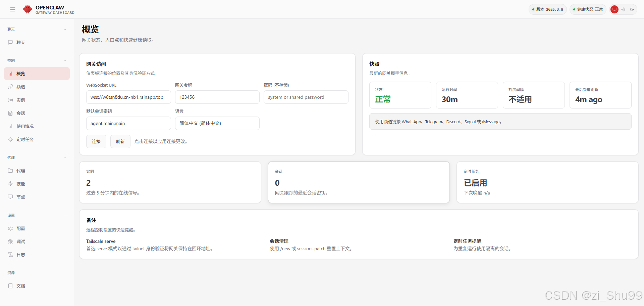Click the red monitor status icon top right
The height and width of the screenshot is (306, 644).
coord(614,9)
